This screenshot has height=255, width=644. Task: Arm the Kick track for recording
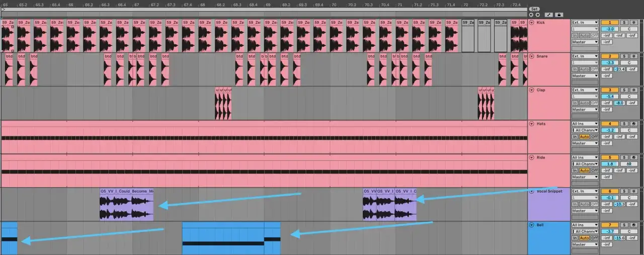(633, 23)
